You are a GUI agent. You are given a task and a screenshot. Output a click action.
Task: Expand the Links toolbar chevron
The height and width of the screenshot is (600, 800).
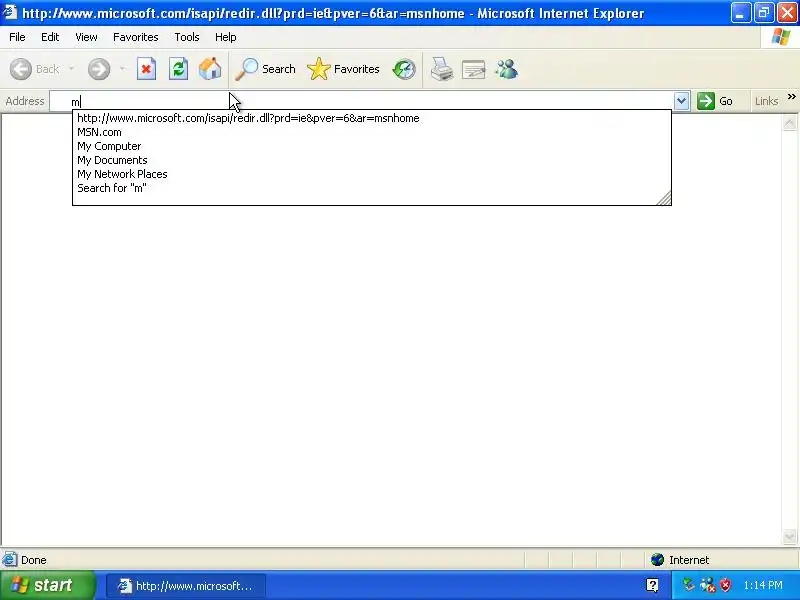(x=791, y=96)
